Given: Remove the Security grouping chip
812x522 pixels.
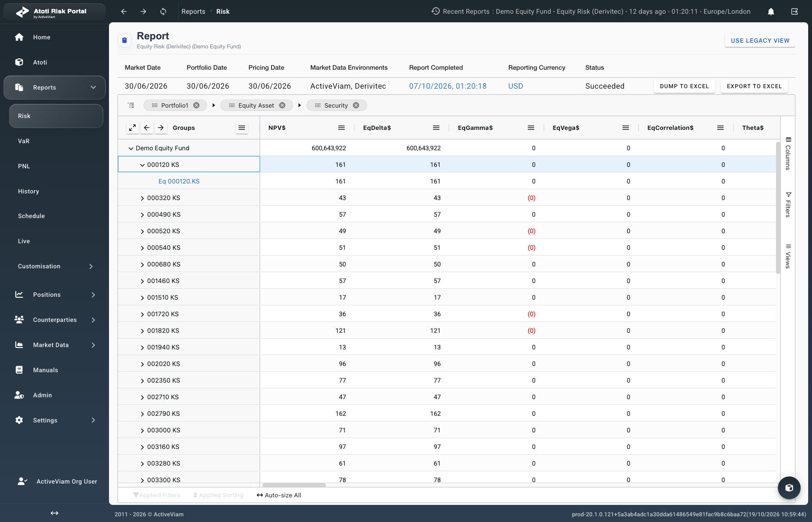Looking at the screenshot, I should point(356,105).
